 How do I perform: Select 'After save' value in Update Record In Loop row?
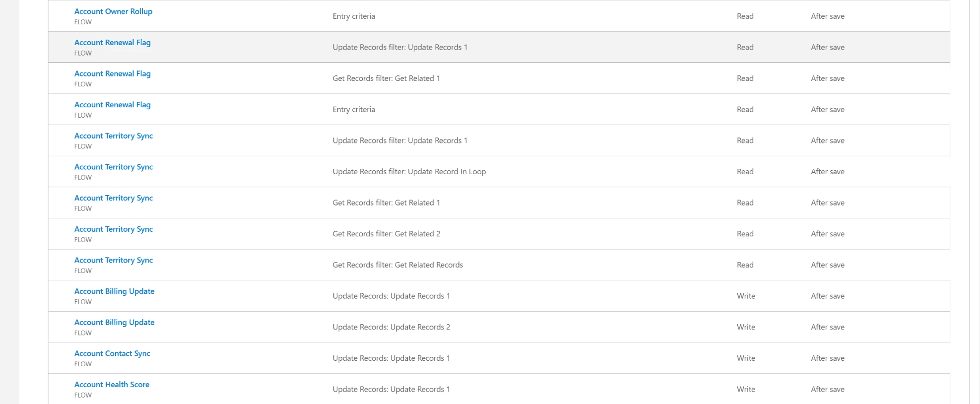(828, 172)
